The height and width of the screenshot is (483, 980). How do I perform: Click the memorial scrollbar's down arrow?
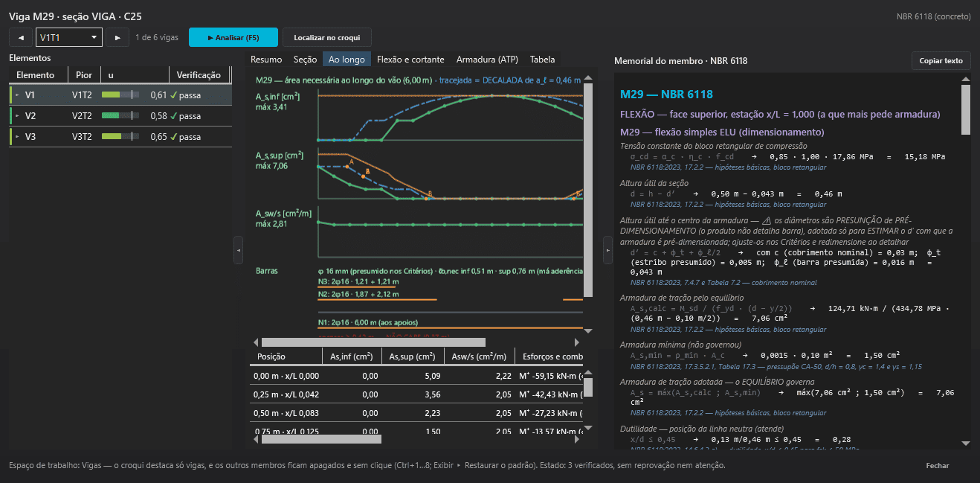[x=966, y=443]
